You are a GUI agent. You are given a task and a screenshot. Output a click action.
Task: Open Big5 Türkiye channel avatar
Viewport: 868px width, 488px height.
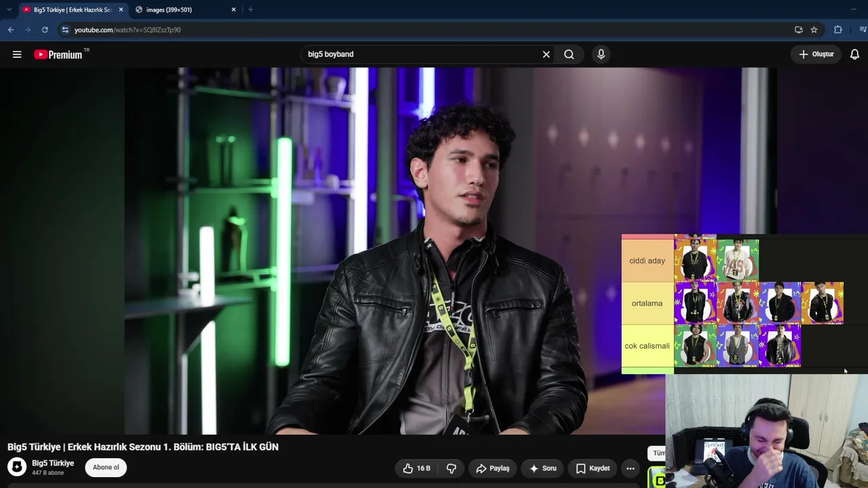(x=17, y=467)
